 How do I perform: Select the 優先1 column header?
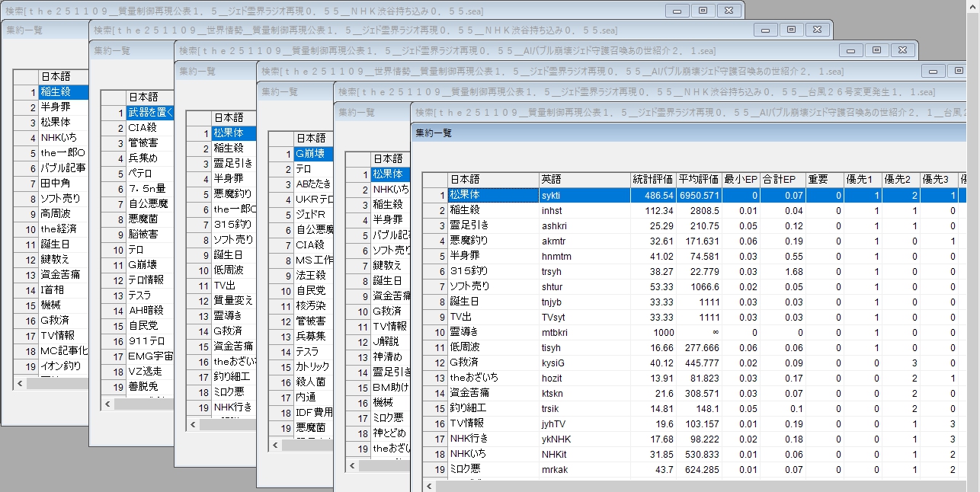[x=862, y=180]
